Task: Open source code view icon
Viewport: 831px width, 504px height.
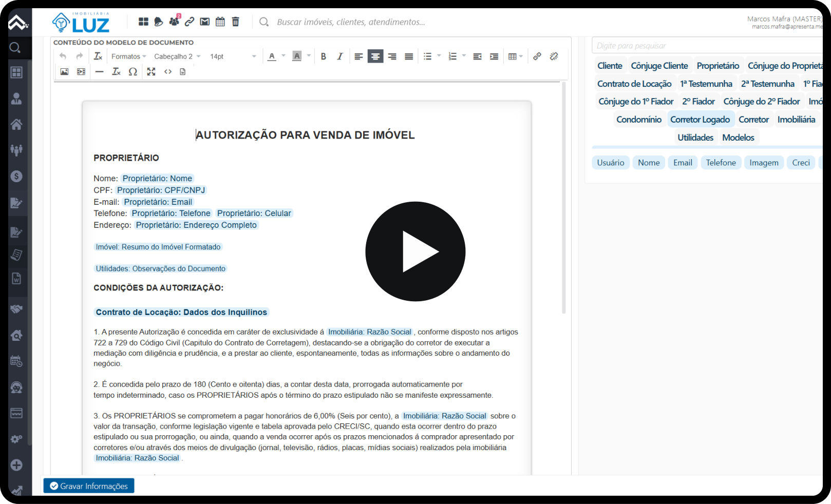Action: tap(168, 72)
